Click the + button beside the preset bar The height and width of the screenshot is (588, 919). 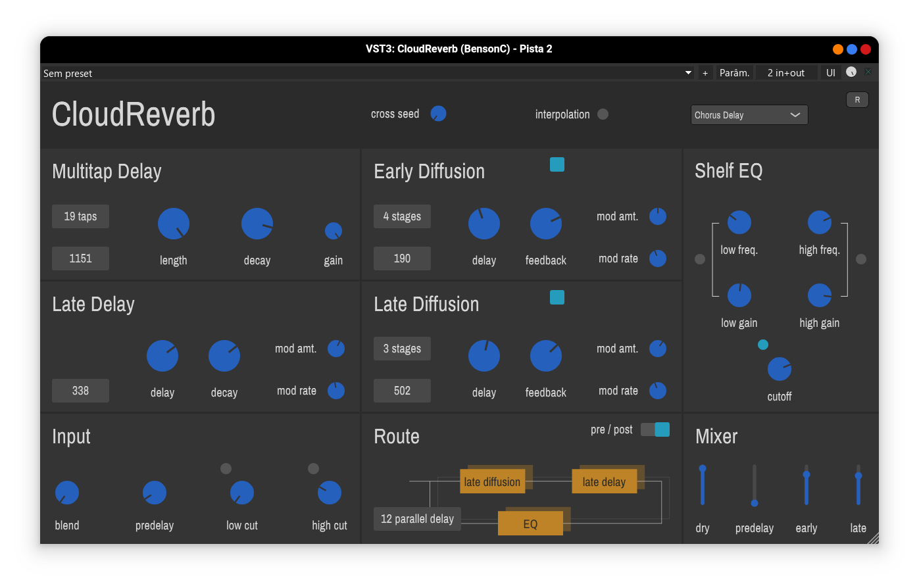point(705,73)
